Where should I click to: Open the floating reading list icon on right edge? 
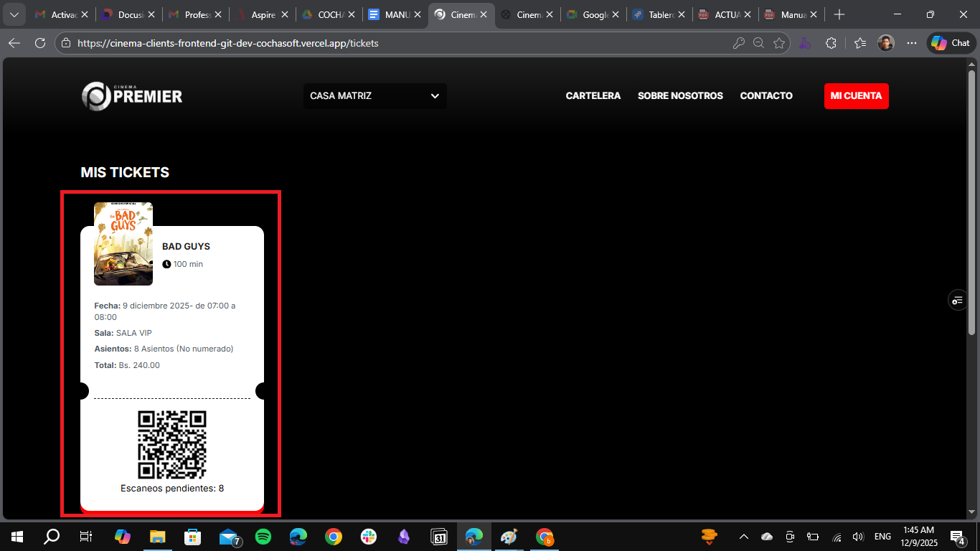coord(958,300)
